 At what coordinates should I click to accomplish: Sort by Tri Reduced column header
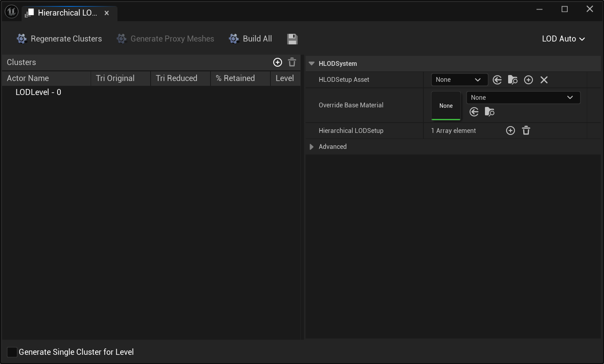[x=181, y=78]
